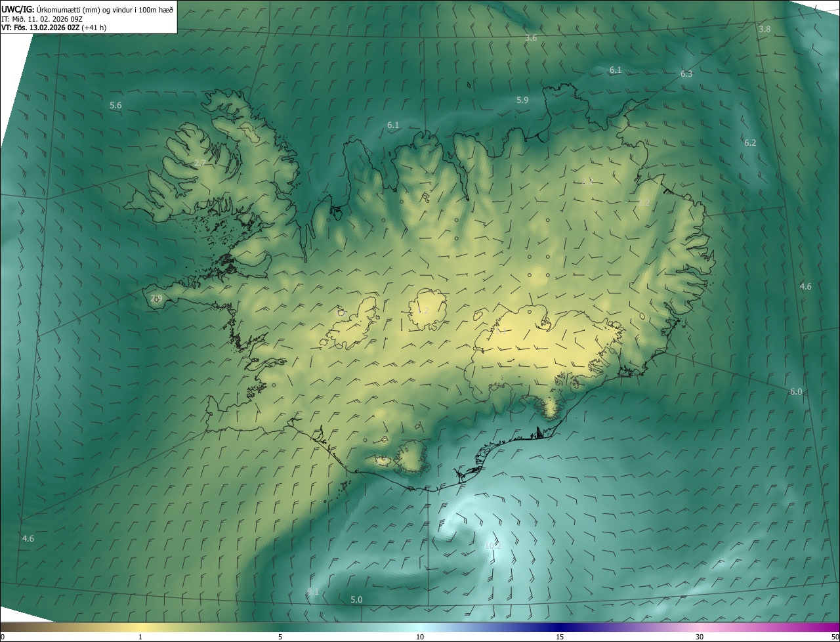
Task: Click the 6.3 value label
Action: [686, 74]
